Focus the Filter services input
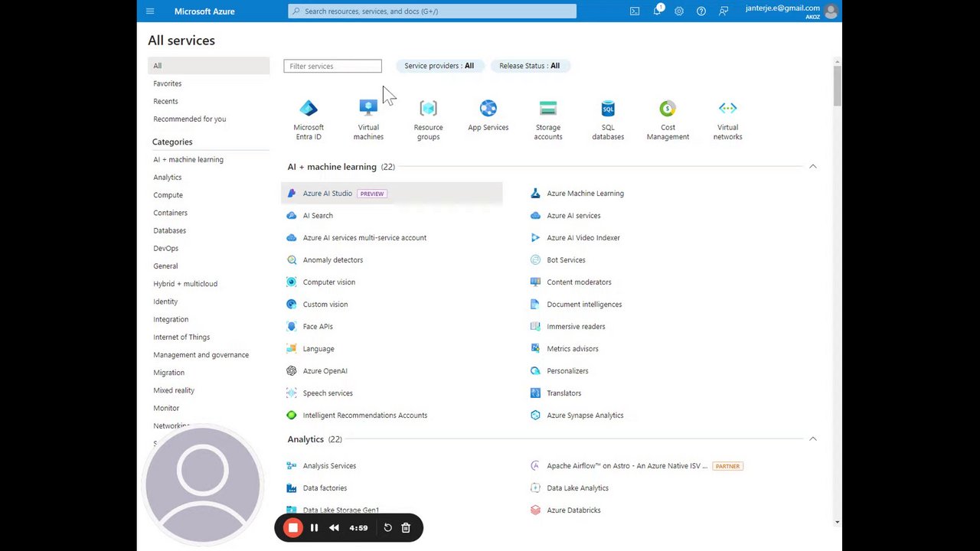The width and height of the screenshot is (980, 551). pos(332,67)
